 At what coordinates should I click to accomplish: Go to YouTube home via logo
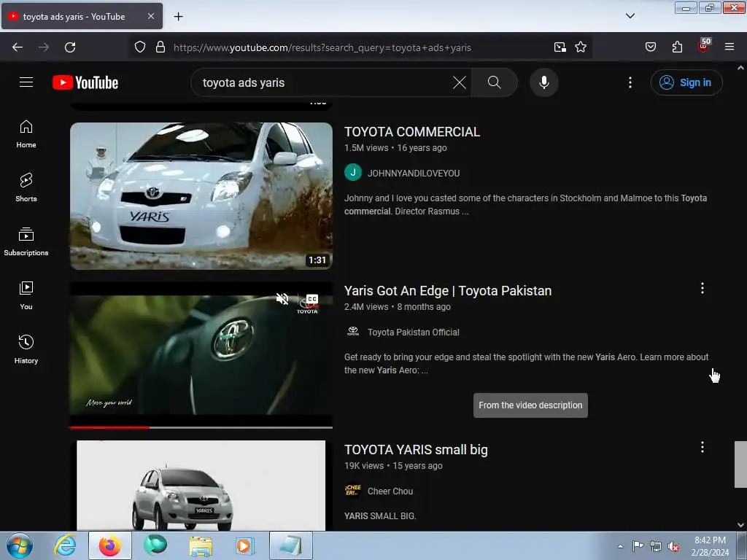tap(85, 82)
